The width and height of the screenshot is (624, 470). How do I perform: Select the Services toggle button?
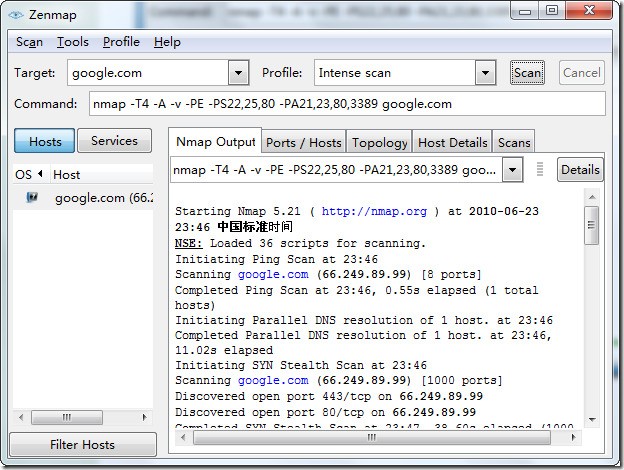pos(115,140)
